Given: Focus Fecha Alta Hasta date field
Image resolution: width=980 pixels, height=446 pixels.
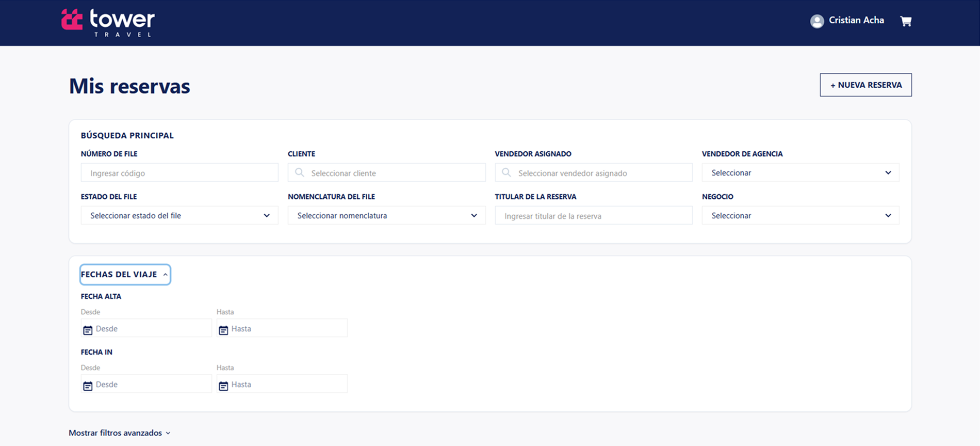Looking at the screenshot, I should (282, 328).
